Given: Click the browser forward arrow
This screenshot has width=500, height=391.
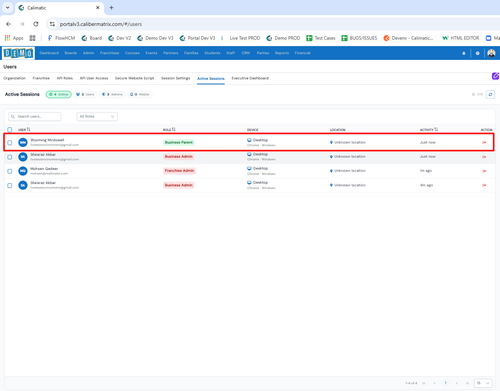Looking at the screenshot, I should (x=22, y=24).
